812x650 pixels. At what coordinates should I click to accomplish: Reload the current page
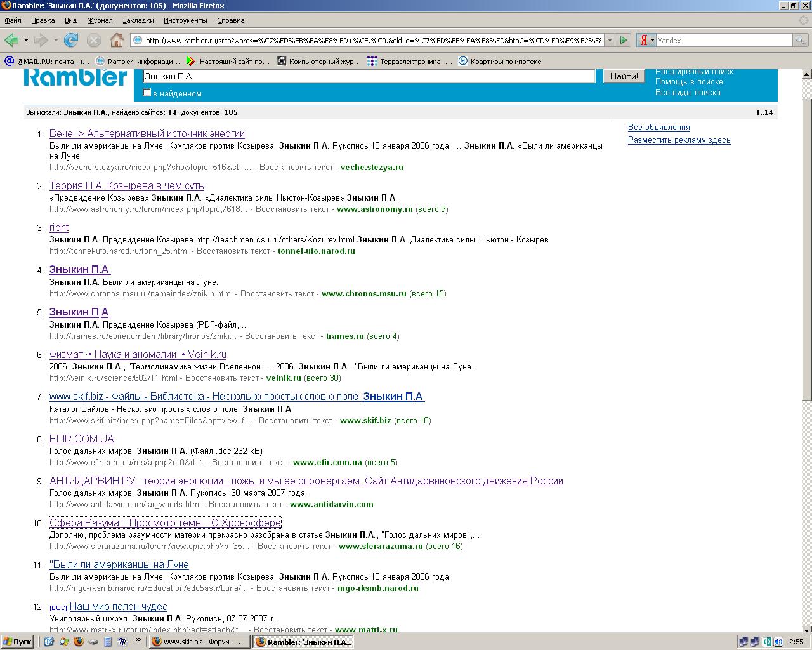(x=71, y=41)
